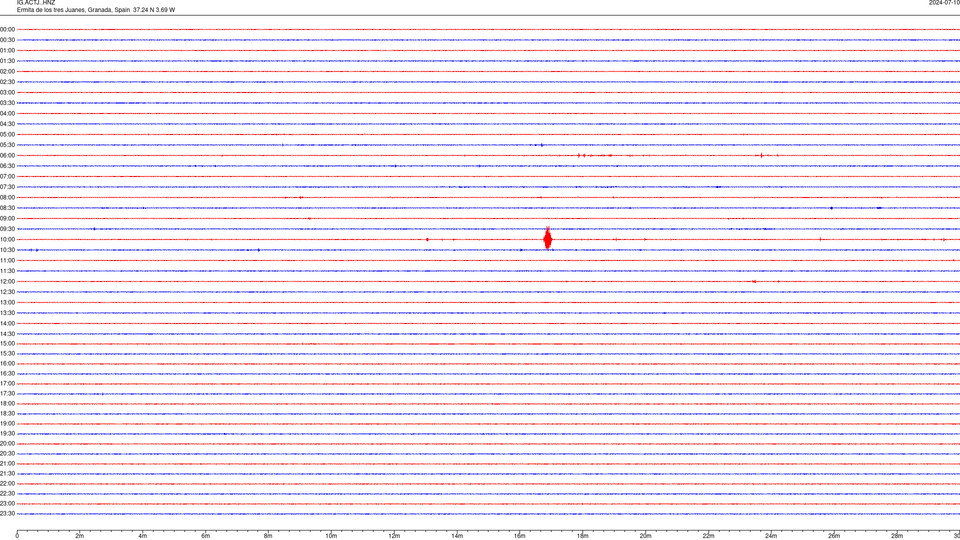
Task: Select the 05:30 time label
Action: click(7, 144)
